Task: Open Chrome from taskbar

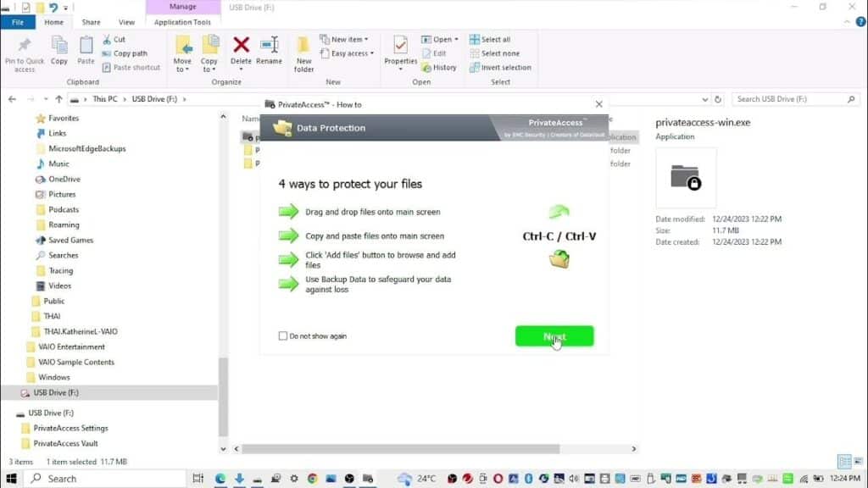Action: point(312,479)
